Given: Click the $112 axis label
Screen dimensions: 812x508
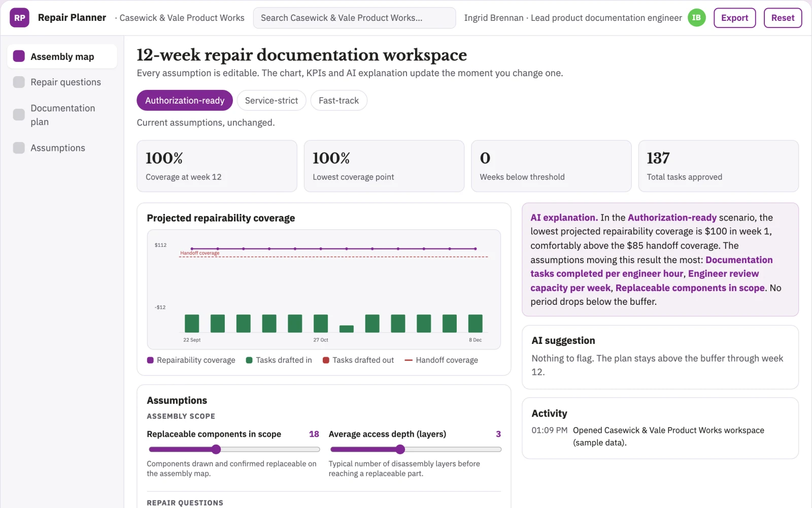Looking at the screenshot, I should click(x=161, y=245).
